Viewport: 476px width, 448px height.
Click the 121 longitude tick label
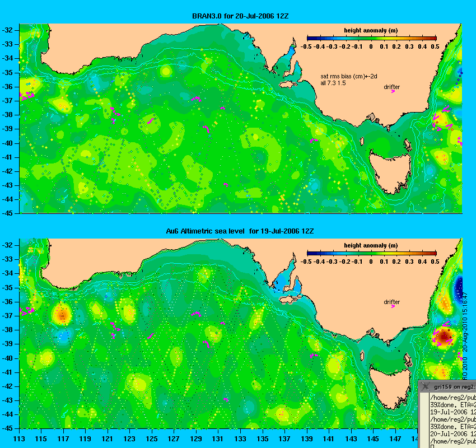coord(108,439)
